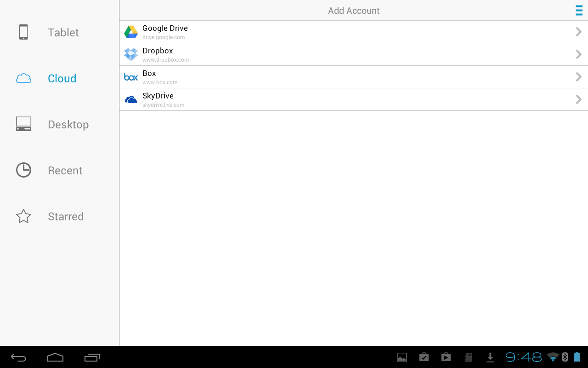Open Desktop view via the monitor icon

pyautogui.click(x=23, y=124)
